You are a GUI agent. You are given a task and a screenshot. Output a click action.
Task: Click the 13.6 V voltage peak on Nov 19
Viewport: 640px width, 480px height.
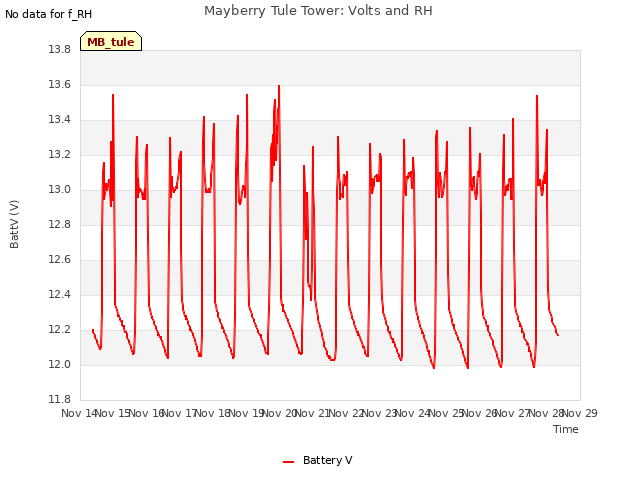[x=279, y=86]
